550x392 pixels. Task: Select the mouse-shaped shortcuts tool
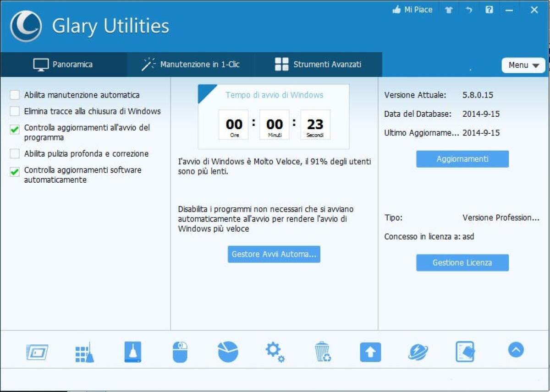point(180,352)
